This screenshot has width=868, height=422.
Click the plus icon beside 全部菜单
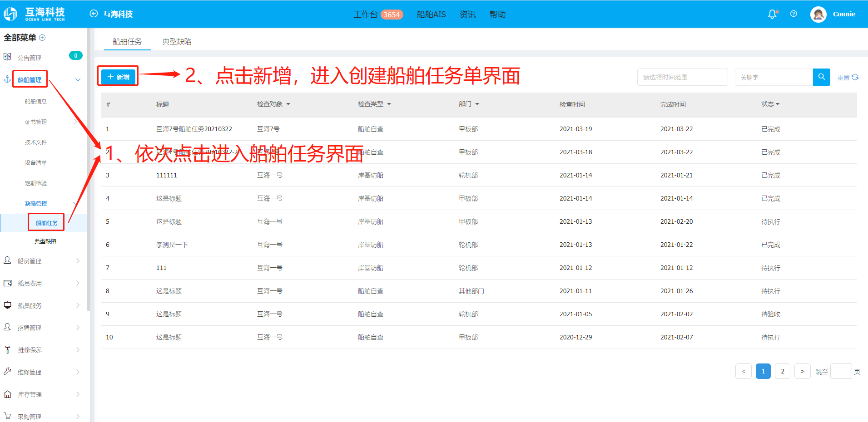pyautogui.click(x=42, y=38)
